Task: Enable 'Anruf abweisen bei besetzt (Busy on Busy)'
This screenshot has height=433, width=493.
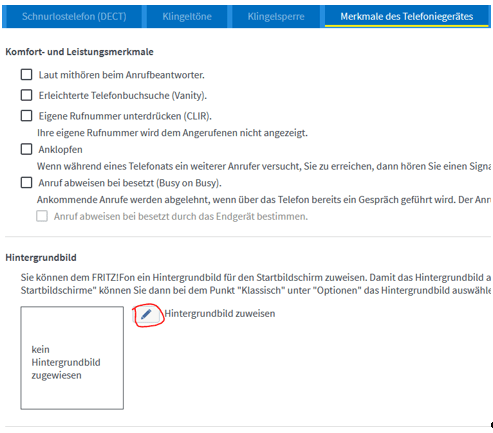Action: 27,183
